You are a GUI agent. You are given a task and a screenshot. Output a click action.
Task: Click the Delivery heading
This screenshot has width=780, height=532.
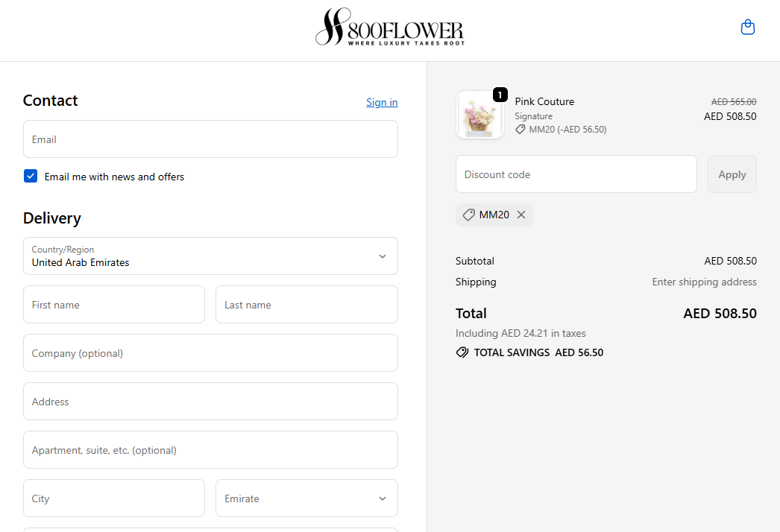(x=51, y=218)
